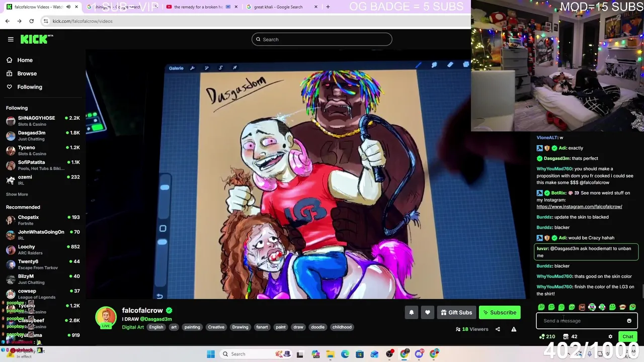The image size is (644, 362).
Task: Reload the browser page
Action: (31, 21)
